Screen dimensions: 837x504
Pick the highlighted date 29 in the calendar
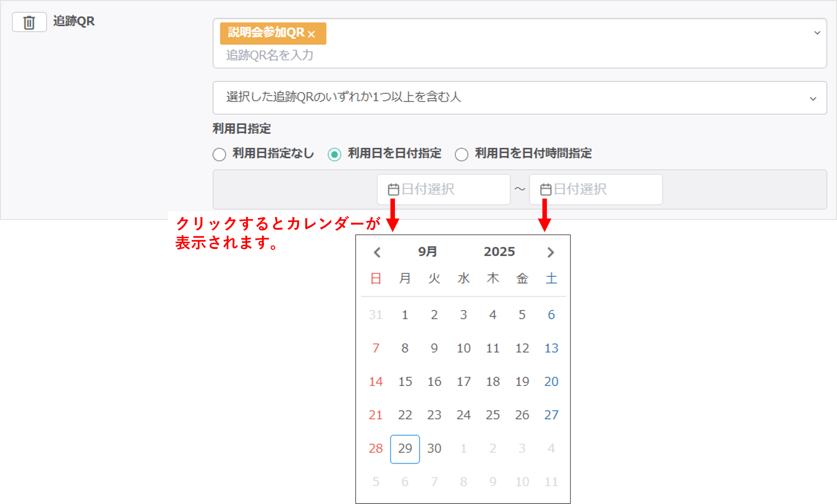pos(405,449)
